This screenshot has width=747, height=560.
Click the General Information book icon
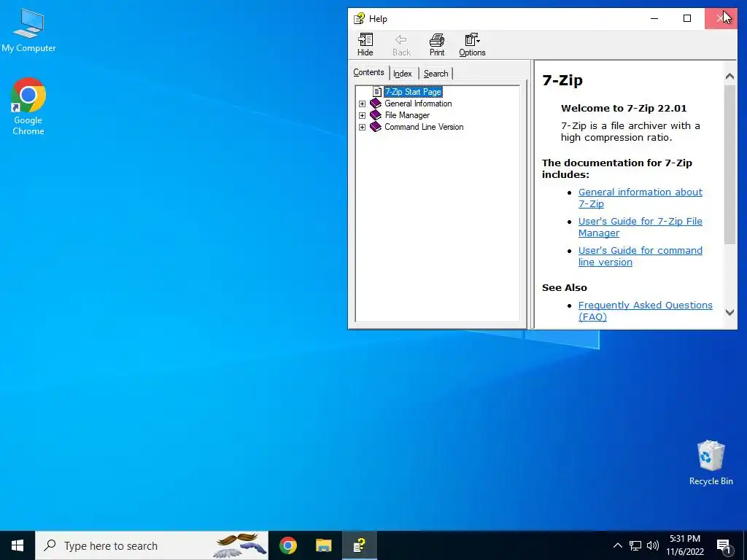pyautogui.click(x=376, y=104)
